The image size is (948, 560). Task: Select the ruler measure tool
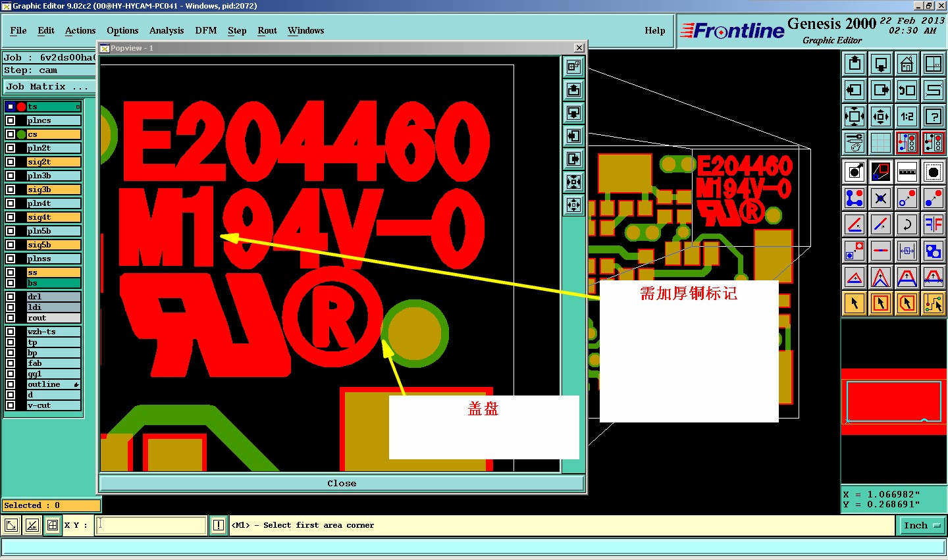907,172
